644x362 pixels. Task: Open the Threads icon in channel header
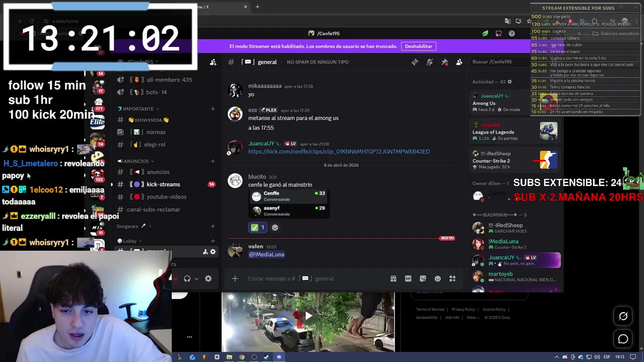pyautogui.click(x=415, y=62)
